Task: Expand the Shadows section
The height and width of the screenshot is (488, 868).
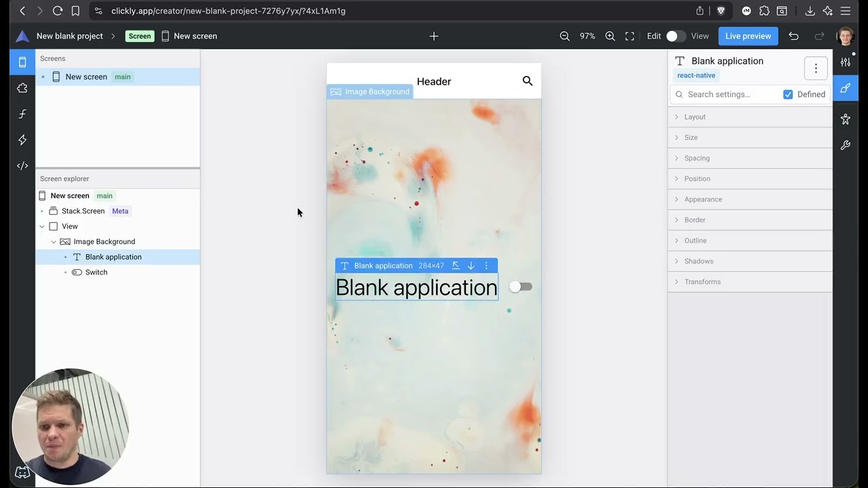Action: click(x=750, y=261)
